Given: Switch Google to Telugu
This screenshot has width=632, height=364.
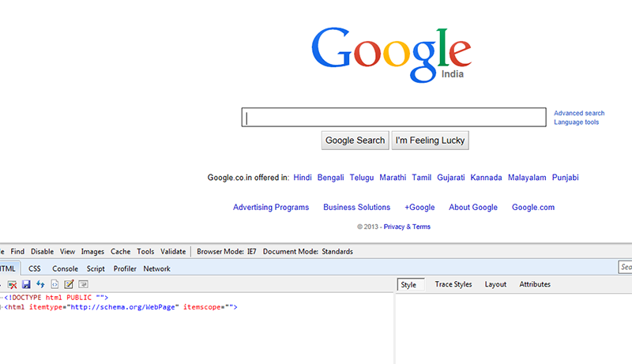Looking at the screenshot, I should (362, 178).
